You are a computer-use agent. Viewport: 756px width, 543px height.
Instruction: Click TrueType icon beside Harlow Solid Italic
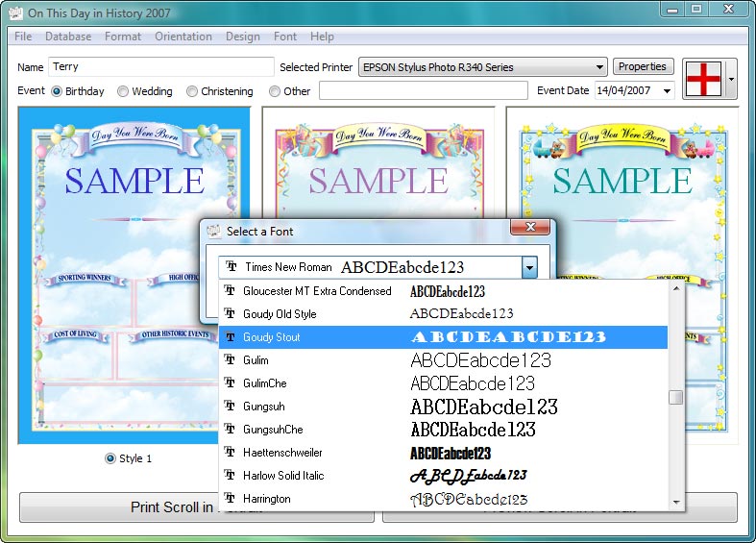230,476
